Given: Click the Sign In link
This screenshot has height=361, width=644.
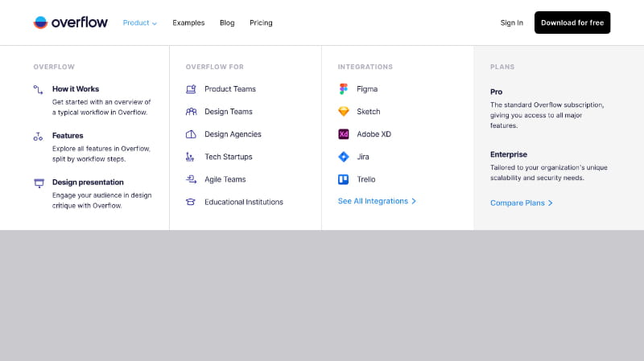Looking at the screenshot, I should click(512, 23).
